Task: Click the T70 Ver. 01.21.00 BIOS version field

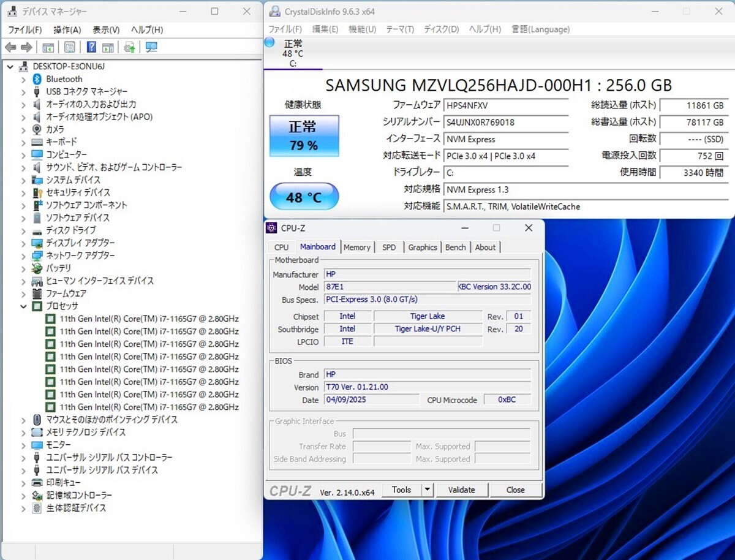Action: pyautogui.click(x=427, y=387)
